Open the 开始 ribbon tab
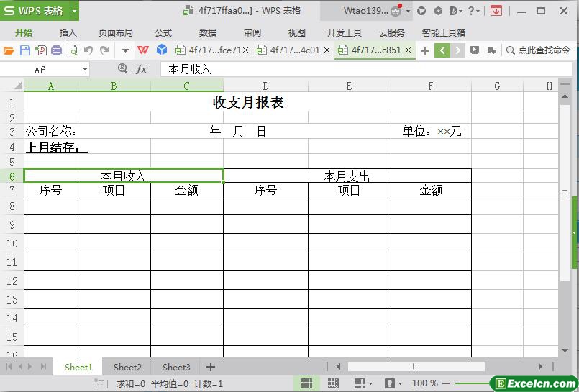Image resolution: width=579 pixels, height=392 pixels. coord(24,33)
